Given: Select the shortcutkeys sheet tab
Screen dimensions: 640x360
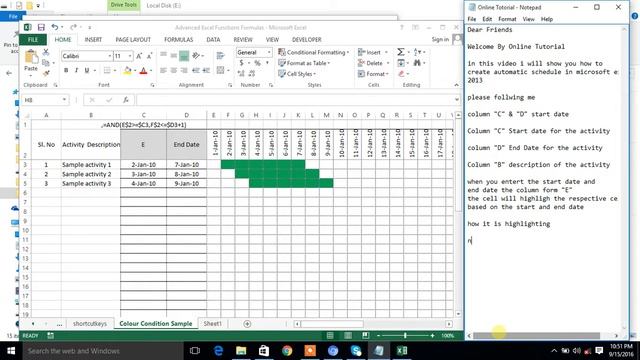Looking at the screenshot, I should coord(90,323).
